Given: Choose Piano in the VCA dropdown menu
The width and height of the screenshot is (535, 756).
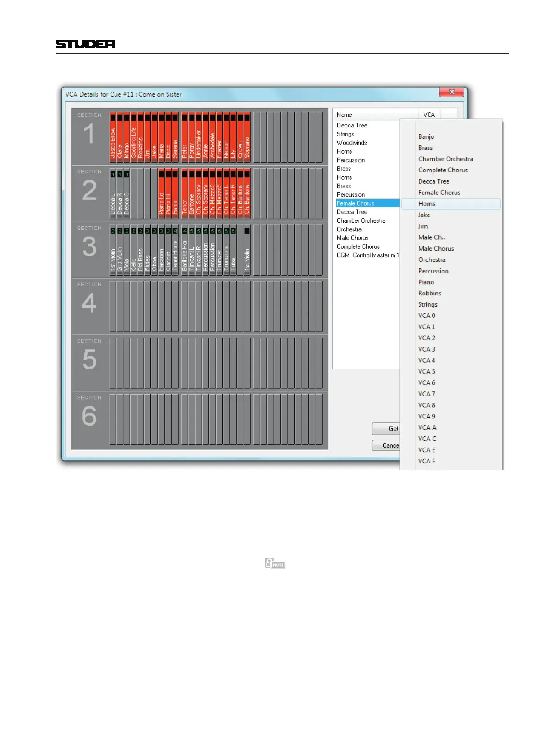Looking at the screenshot, I should 451,282.
